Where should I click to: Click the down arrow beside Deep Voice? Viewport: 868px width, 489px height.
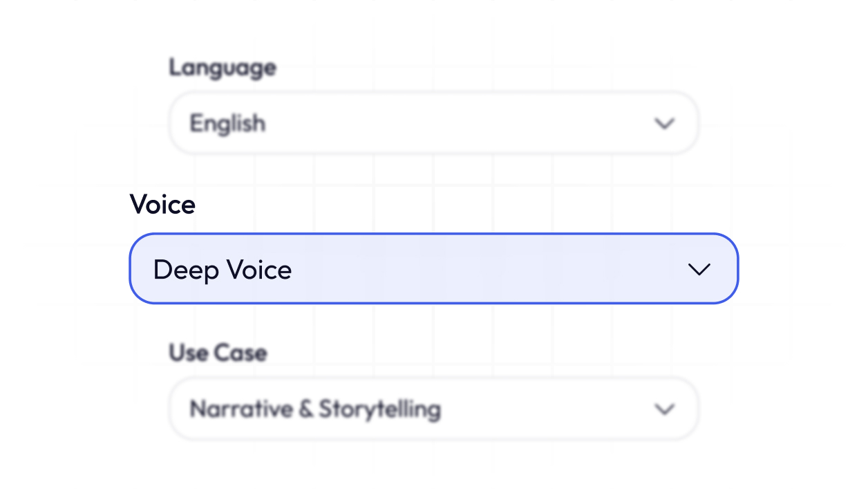(x=699, y=269)
